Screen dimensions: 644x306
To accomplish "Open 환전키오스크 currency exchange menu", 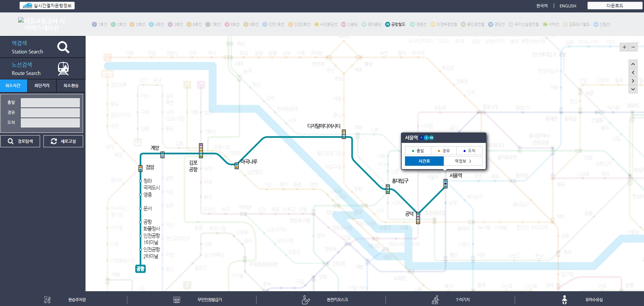I will click(325, 300).
